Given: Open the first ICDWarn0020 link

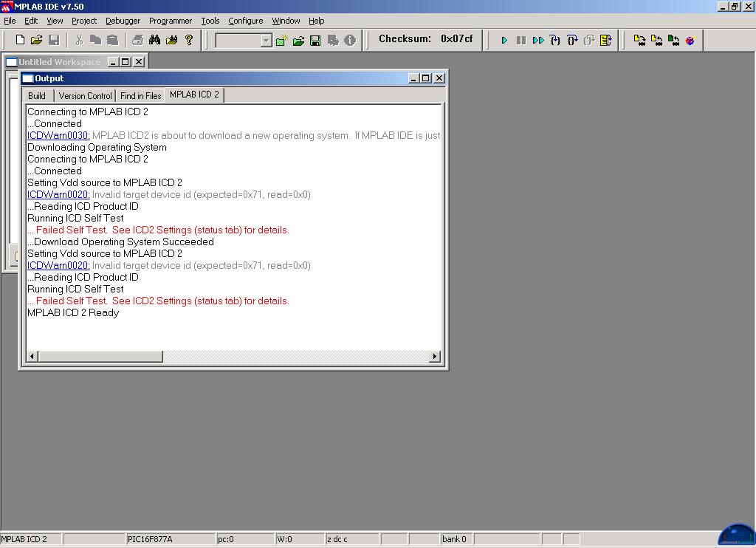Looking at the screenshot, I should (58, 194).
